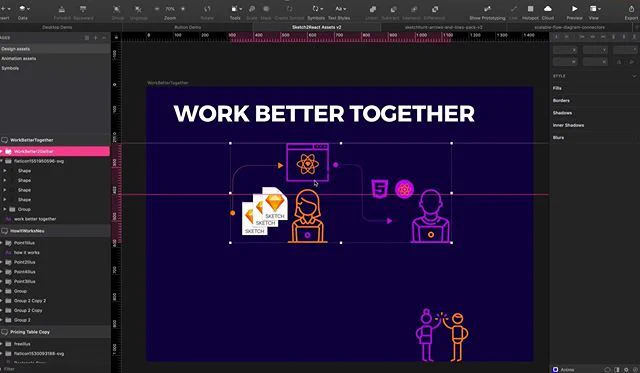Viewport: 640px width, 373px height.
Task: Click the React browser window illustration
Action: coord(308,162)
